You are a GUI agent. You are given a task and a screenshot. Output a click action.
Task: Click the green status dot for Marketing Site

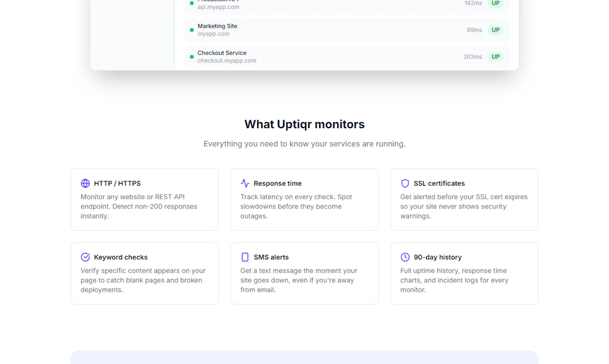point(192,30)
